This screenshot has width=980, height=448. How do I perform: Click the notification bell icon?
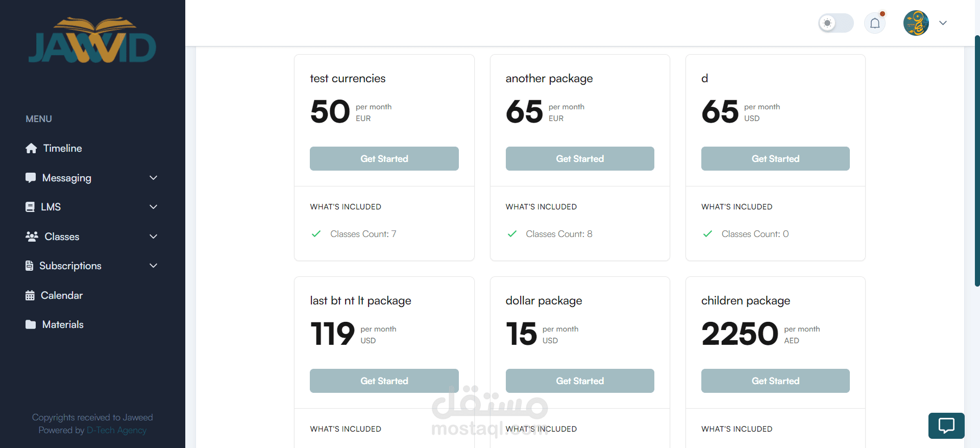click(x=875, y=23)
